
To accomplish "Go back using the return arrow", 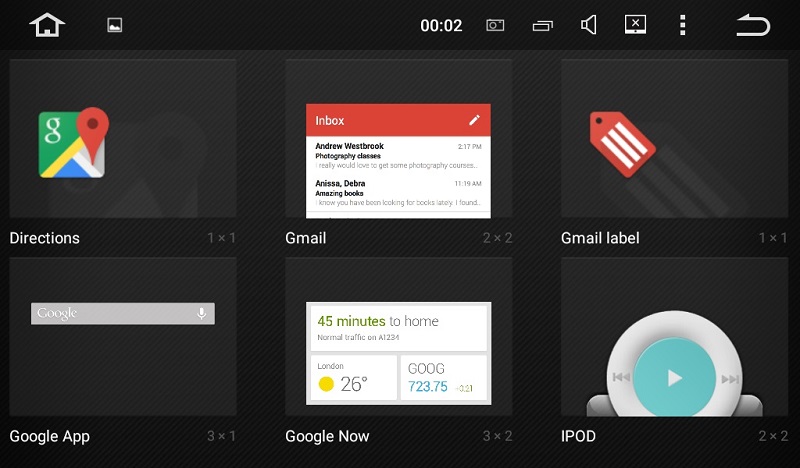I will pyautogui.click(x=753, y=25).
